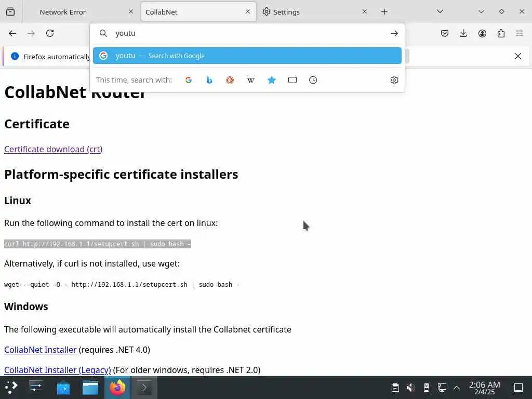Image resolution: width=532 pixels, height=399 pixels.
Task: Open the Certificate download (crt) link
Action: [x=54, y=149]
